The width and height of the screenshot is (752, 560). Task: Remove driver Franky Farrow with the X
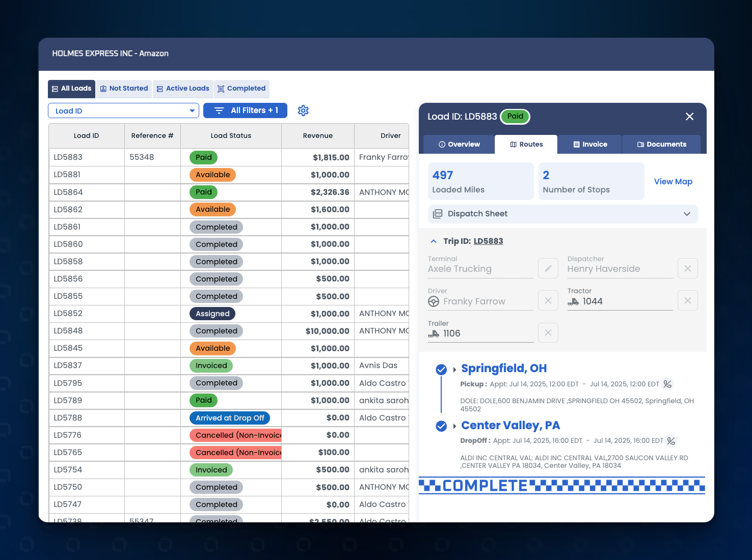click(x=548, y=300)
